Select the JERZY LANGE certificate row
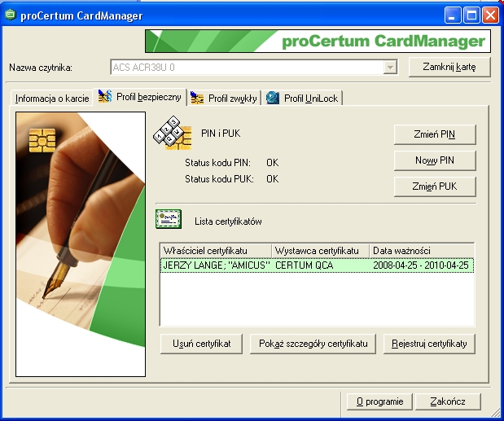The width and height of the screenshot is (504, 421). 317,265
